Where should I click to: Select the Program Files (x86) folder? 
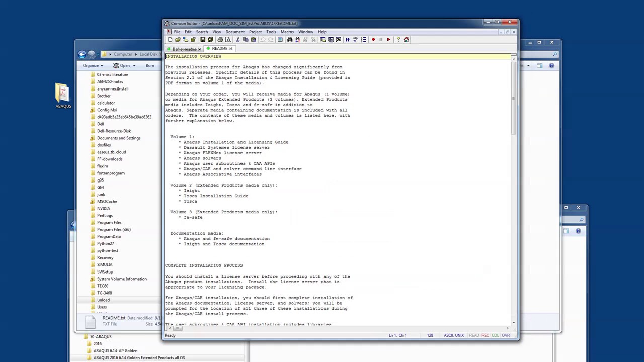(x=114, y=229)
